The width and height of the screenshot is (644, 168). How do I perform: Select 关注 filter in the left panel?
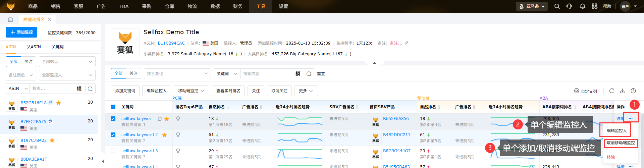(x=29, y=62)
